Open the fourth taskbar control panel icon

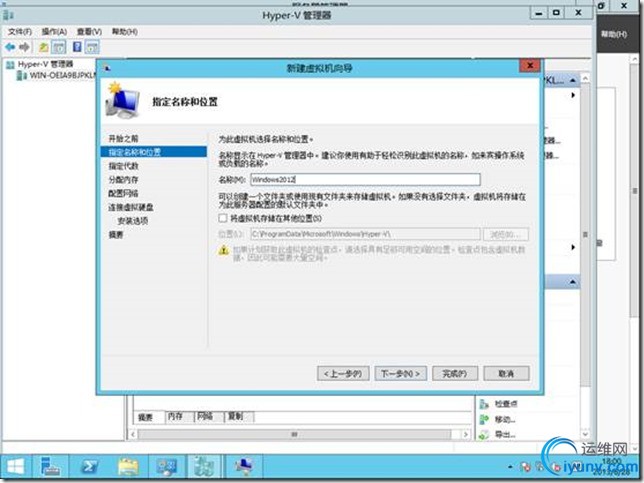tap(166, 467)
